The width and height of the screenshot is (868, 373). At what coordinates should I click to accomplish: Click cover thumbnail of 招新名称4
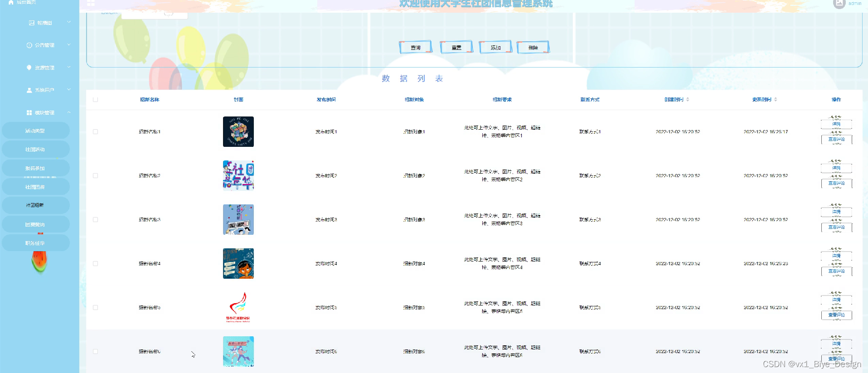pos(238,264)
